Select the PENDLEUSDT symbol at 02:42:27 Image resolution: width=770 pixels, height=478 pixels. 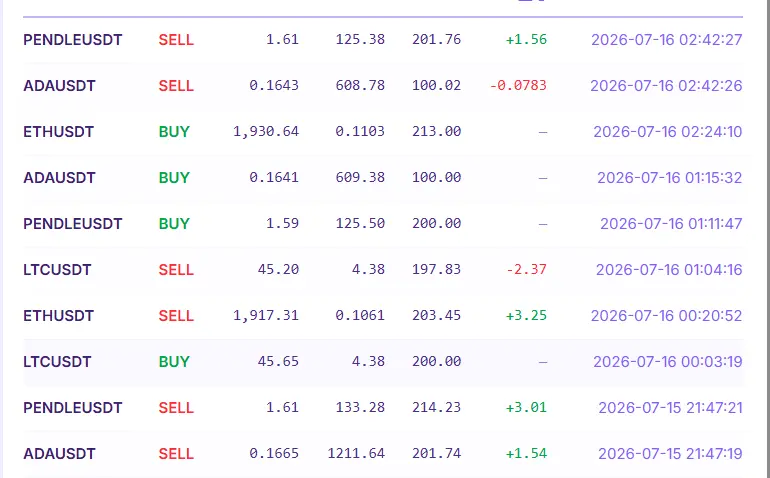tap(73, 40)
